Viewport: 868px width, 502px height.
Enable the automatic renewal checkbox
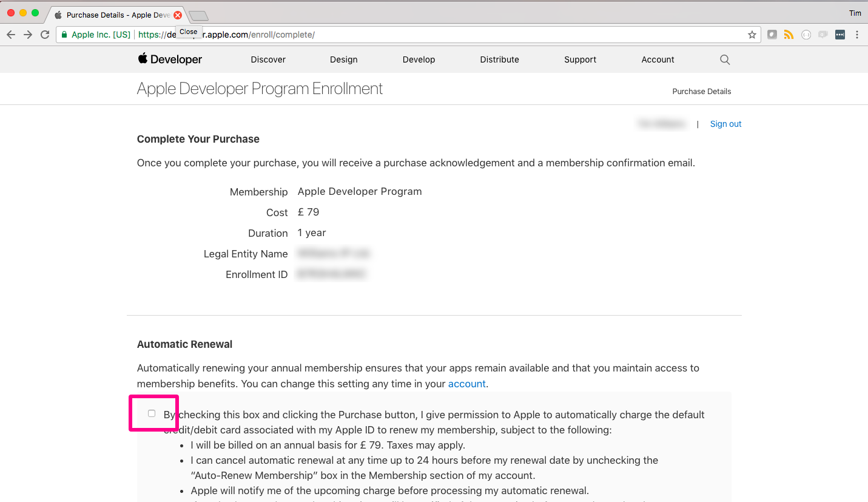152,413
